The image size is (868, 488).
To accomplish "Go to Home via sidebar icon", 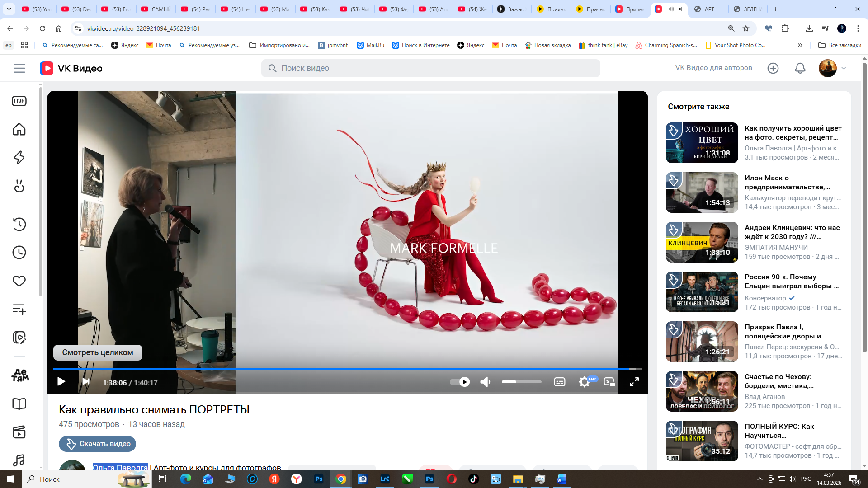I will click(x=19, y=129).
